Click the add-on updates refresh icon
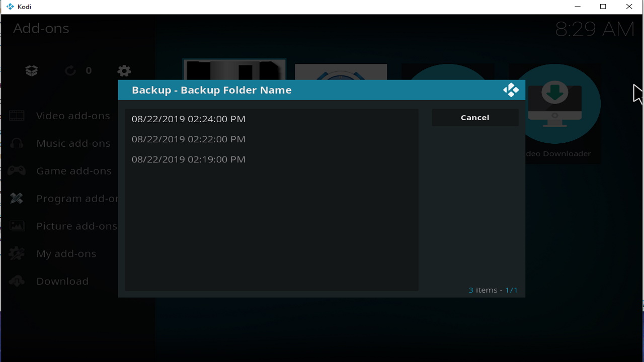Viewport: 644px width, 362px height. (x=70, y=71)
